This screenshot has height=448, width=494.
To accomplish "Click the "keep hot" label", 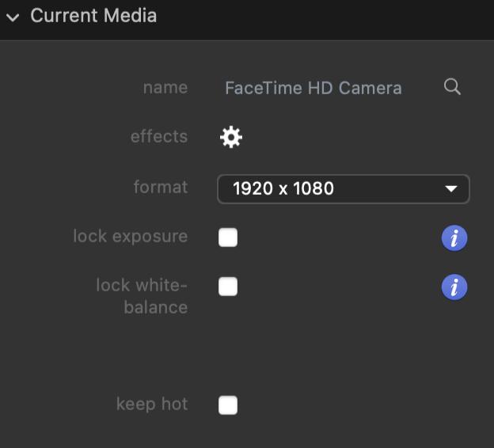I will click(152, 404).
